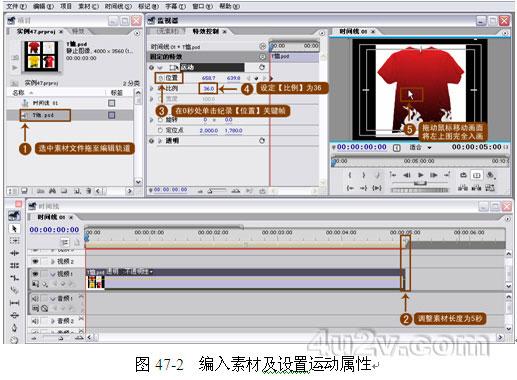
Task: Open Window menu in menu bar
Action: click(x=203, y=6)
